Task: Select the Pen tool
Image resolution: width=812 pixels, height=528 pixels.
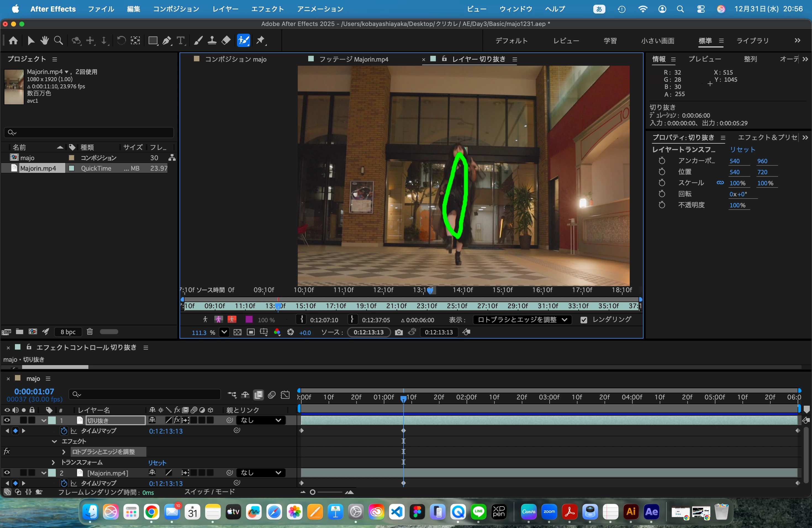Action: (167, 41)
